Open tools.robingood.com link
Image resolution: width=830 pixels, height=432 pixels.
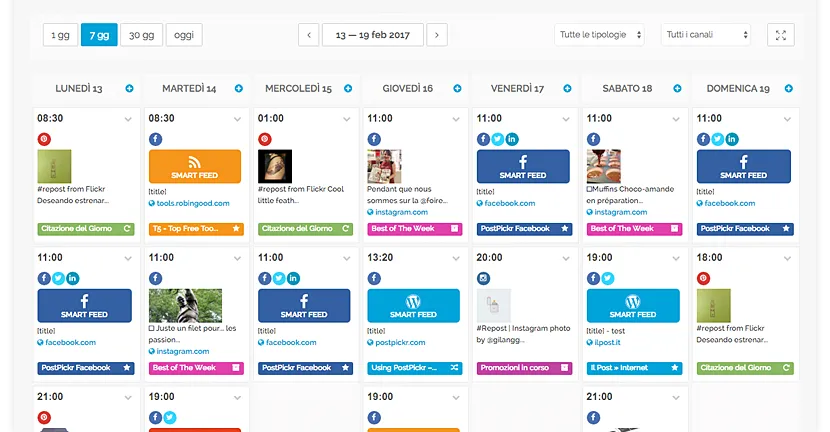click(193, 203)
